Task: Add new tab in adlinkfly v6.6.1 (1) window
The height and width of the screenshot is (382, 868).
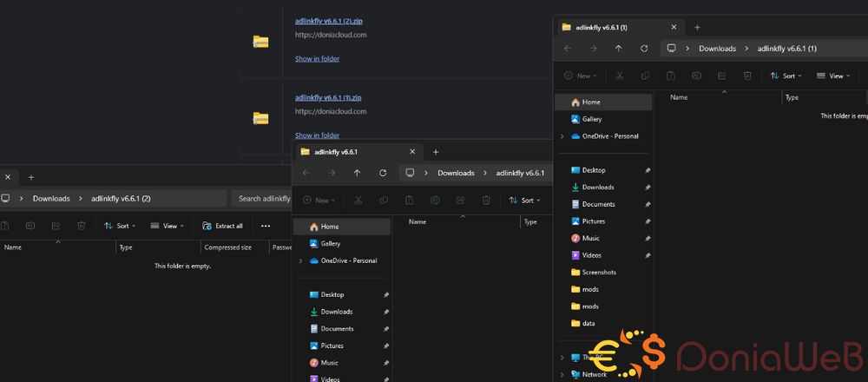Action: [697, 27]
